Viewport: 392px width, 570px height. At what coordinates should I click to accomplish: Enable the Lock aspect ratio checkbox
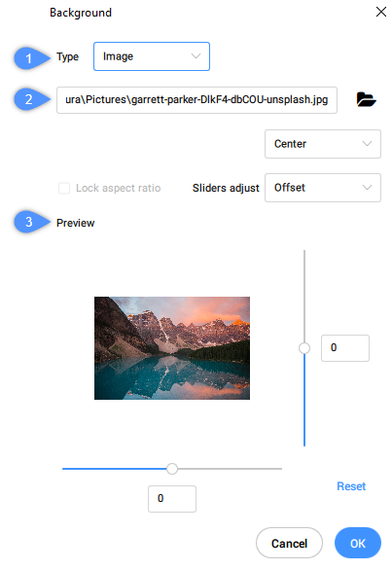[x=64, y=188]
